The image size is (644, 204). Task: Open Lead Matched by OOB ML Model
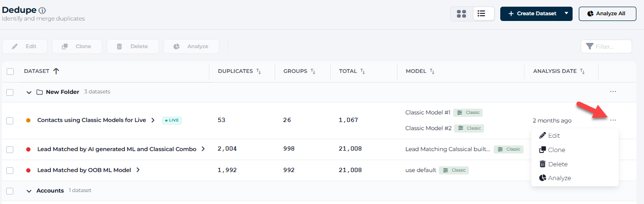point(84,170)
